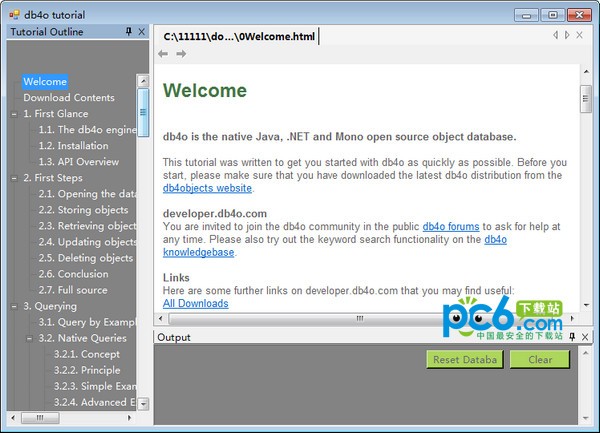Select 3. Querying label

50,306
